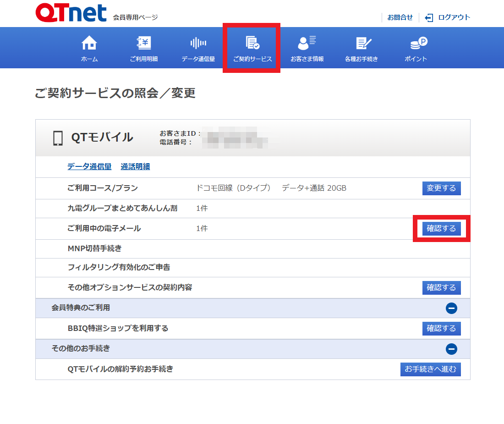Go to ご利用明細 menu label
The height and width of the screenshot is (424, 504).
coord(144,59)
